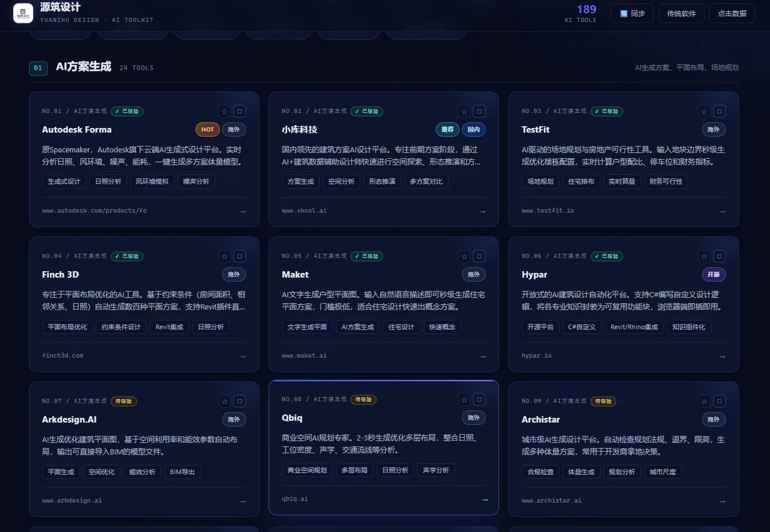Add Hypar to favorites via star
This screenshot has height=532, width=770.
tap(704, 256)
